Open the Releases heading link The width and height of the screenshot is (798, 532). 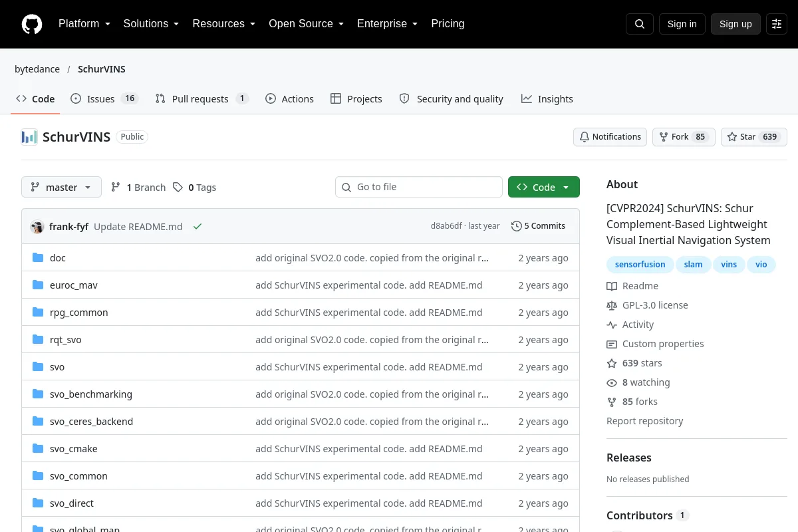629,458
